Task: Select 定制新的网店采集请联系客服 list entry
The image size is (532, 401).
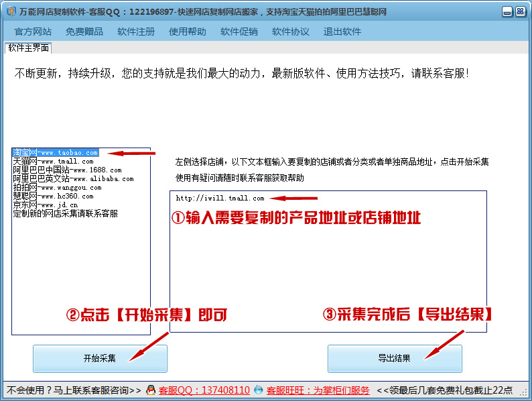Action: [x=65, y=213]
